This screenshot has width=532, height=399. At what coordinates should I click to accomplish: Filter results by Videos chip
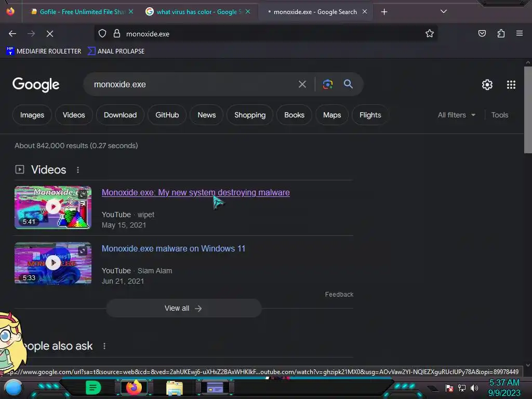[74, 115]
